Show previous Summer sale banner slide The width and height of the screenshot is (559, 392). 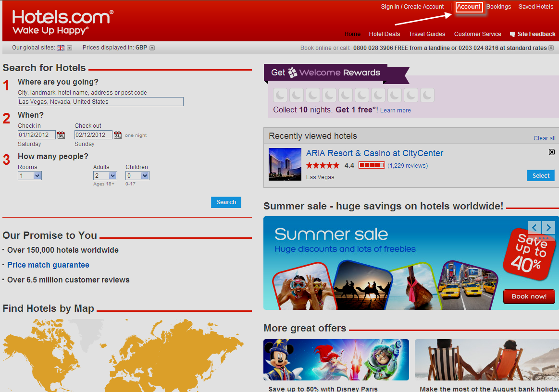534,227
